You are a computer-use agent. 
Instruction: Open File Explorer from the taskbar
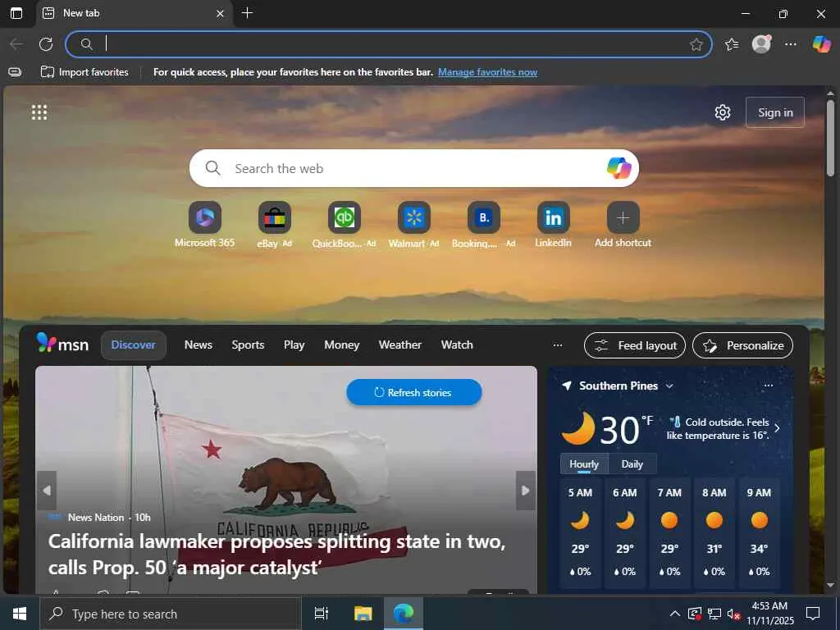pyautogui.click(x=363, y=614)
